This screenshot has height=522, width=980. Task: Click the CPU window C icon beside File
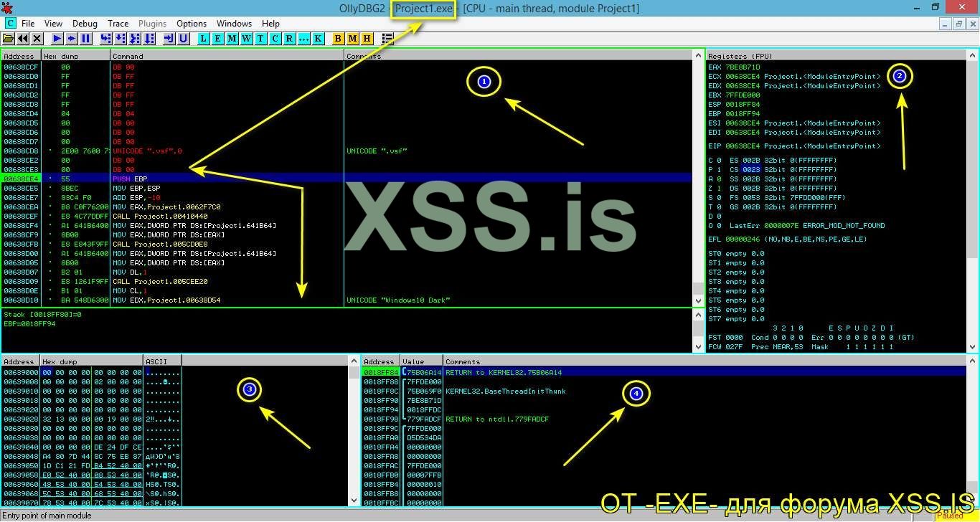tap(10, 23)
